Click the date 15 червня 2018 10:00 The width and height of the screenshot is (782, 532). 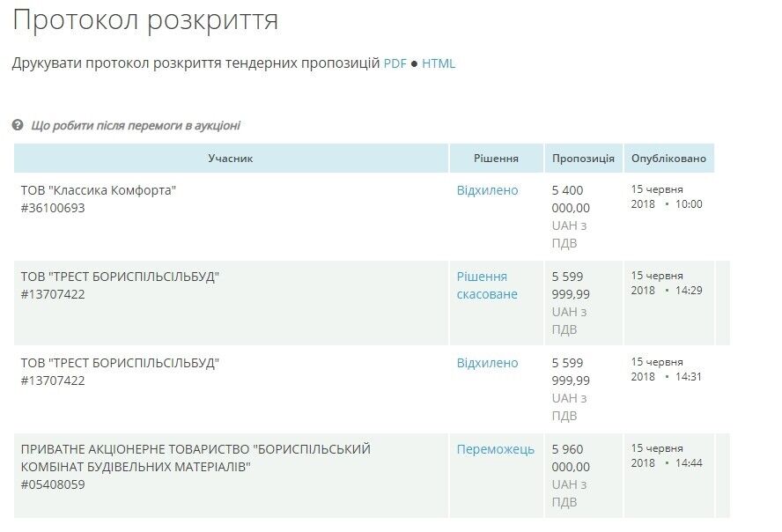667,196
